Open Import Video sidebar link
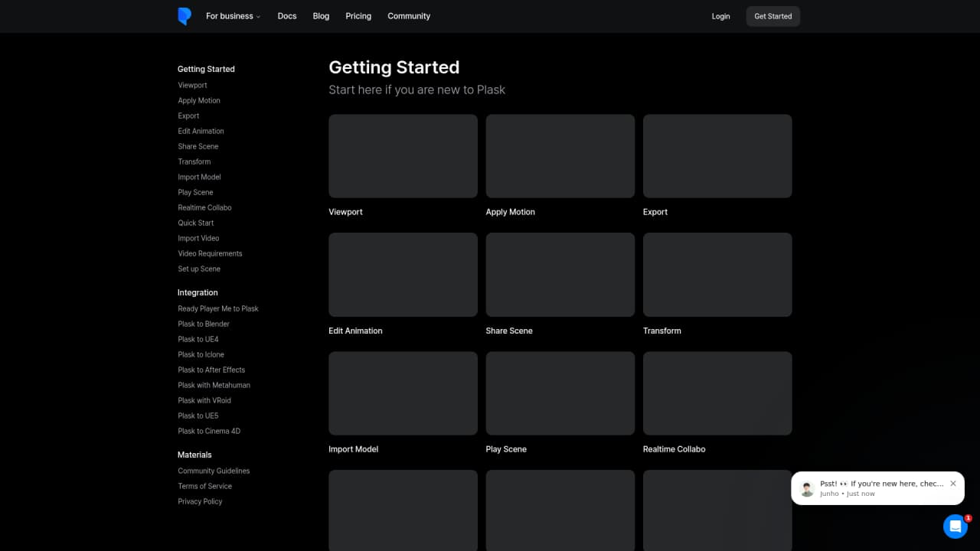 pyautogui.click(x=198, y=238)
